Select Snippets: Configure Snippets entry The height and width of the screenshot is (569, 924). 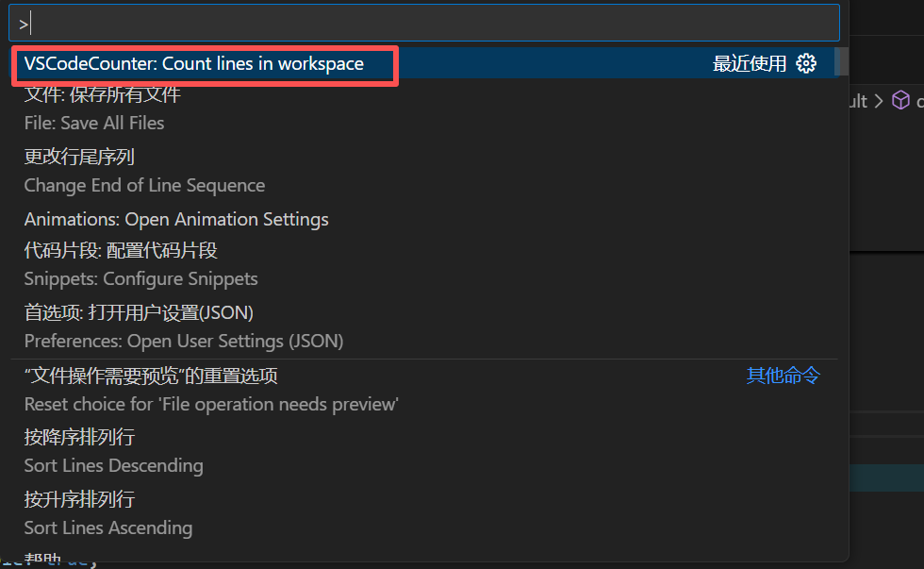click(423, 265)
